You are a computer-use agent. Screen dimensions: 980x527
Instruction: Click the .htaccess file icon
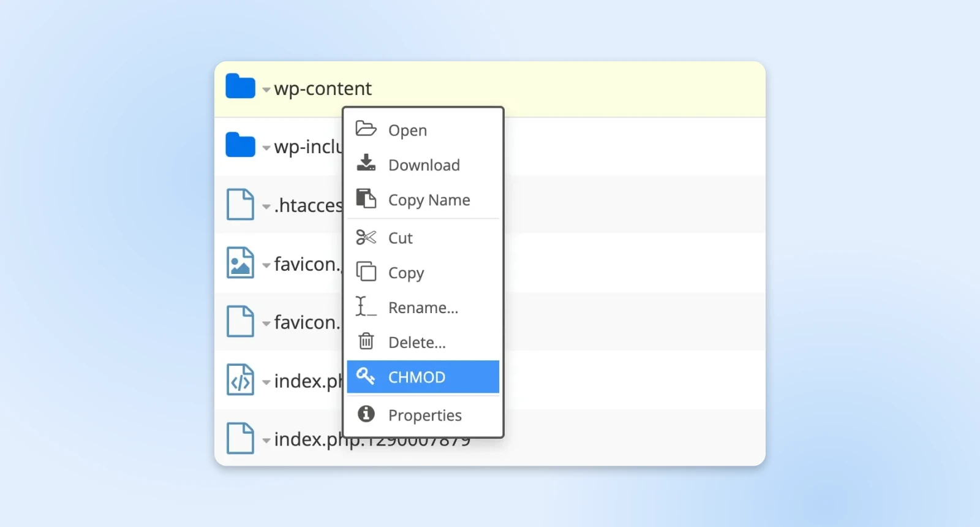240,204
